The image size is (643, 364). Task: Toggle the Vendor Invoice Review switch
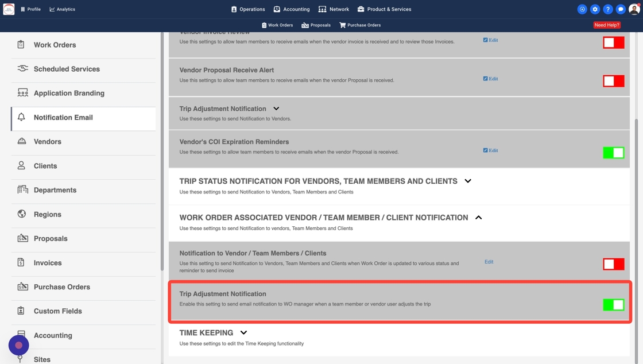pos(614,42)
